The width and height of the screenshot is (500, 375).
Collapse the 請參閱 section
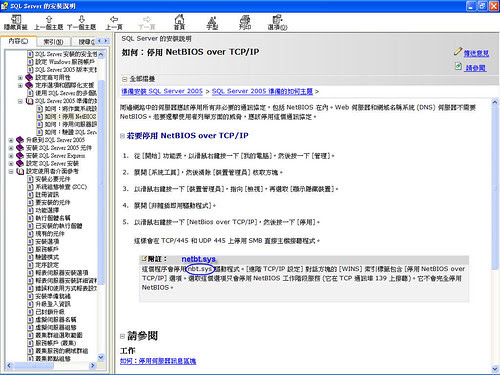point(122,336)
